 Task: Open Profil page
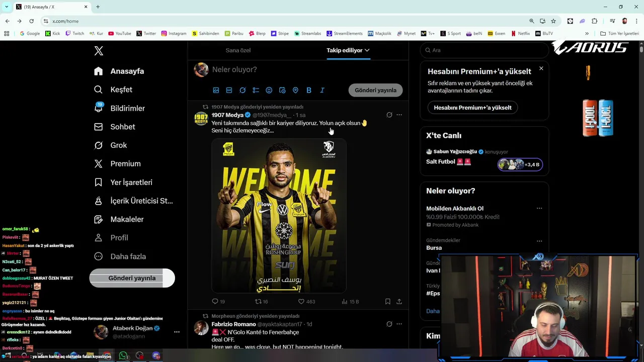[111, 238]
